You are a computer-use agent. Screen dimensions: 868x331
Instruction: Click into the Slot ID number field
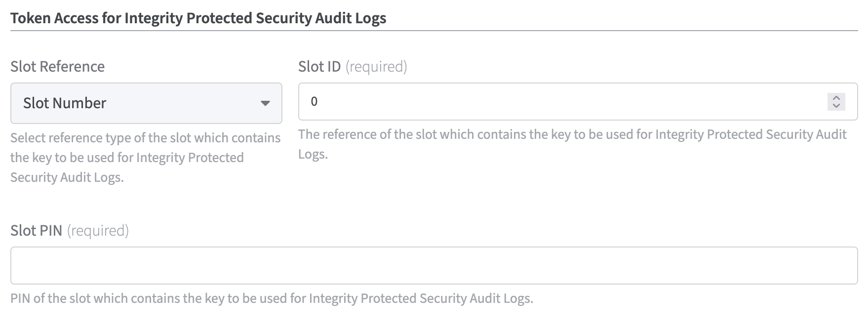tap(563, 102)
